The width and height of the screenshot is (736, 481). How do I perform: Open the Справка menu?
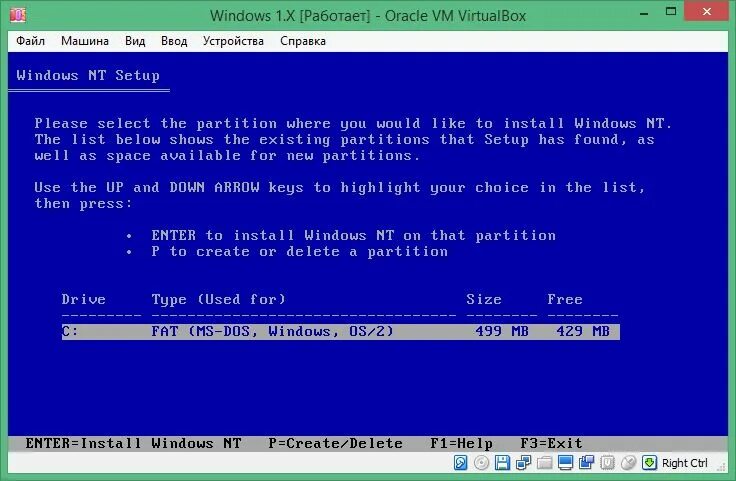[x=303, y=41]
